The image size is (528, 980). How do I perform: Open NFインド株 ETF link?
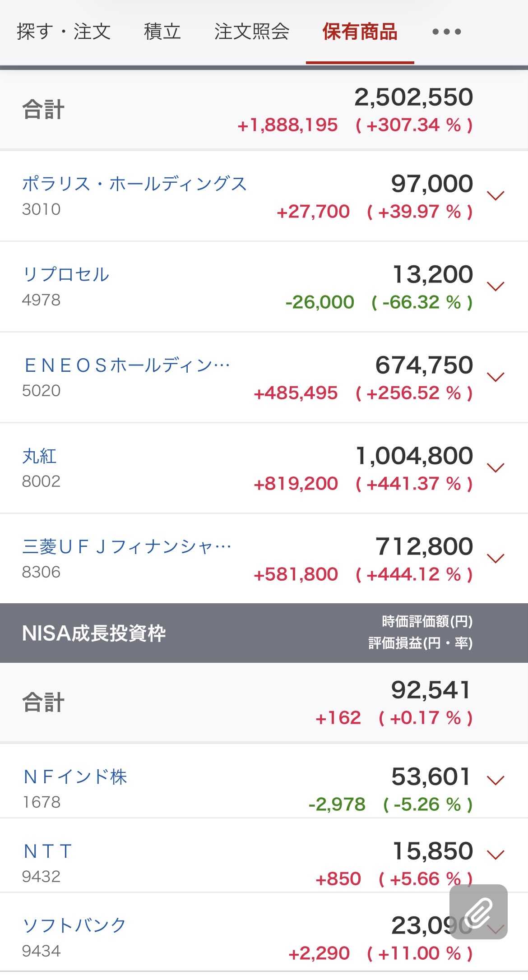pos(75,777)
